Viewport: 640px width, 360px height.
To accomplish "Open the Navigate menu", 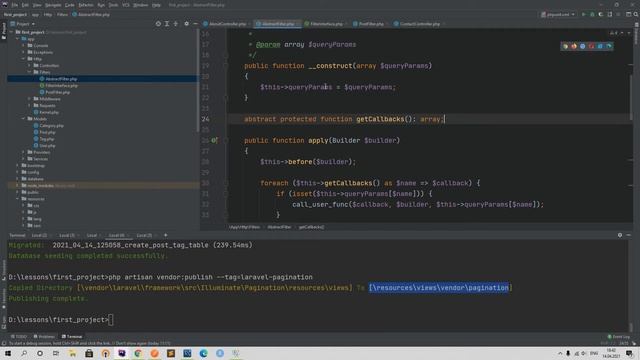I will (x=53, y=5).
